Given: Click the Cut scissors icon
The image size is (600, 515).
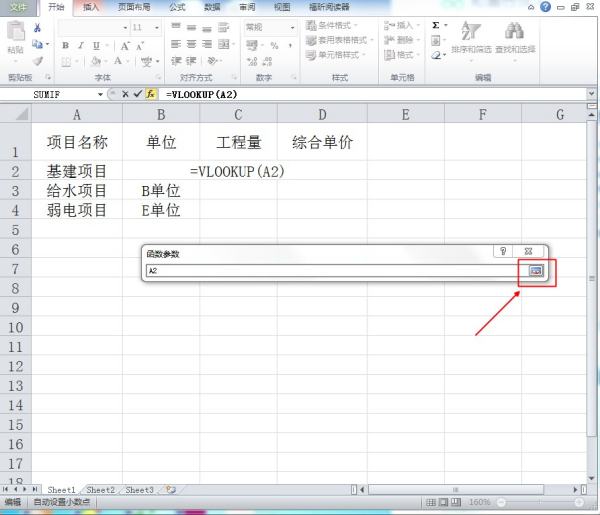Looking at the screenshot, I should (37, 28).
